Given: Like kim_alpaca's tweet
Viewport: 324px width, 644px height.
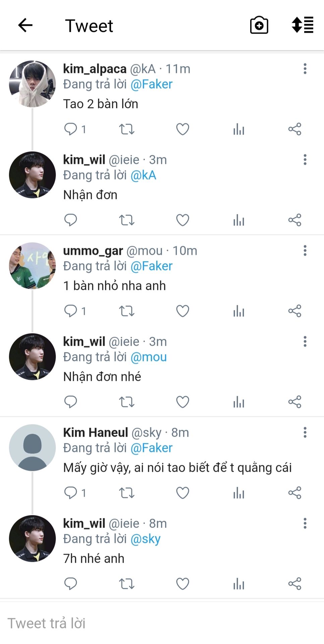Looking at the screenshot, I should tap(183, 129).
